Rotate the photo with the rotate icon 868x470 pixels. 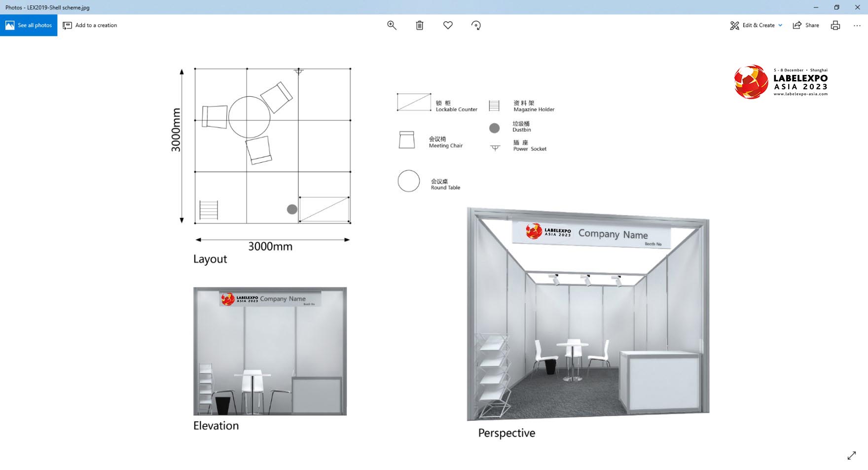coord(476,25)
